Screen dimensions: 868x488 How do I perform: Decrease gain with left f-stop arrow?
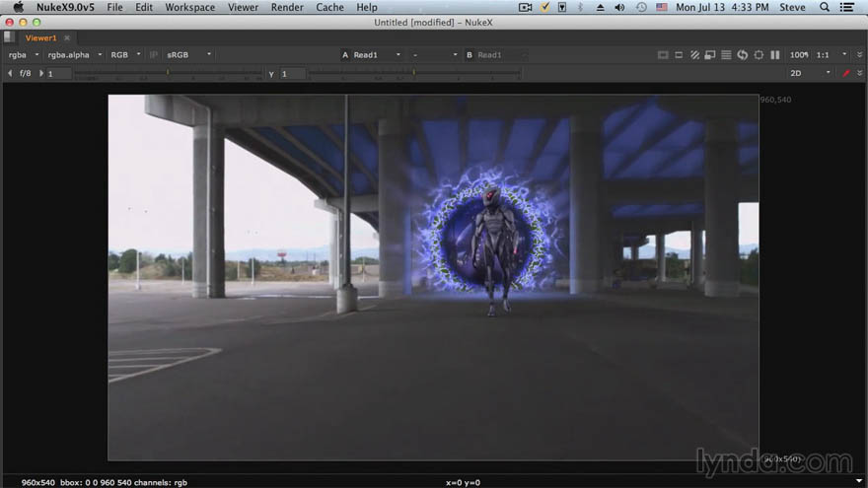pyautogui.click(x=10, y=73)
